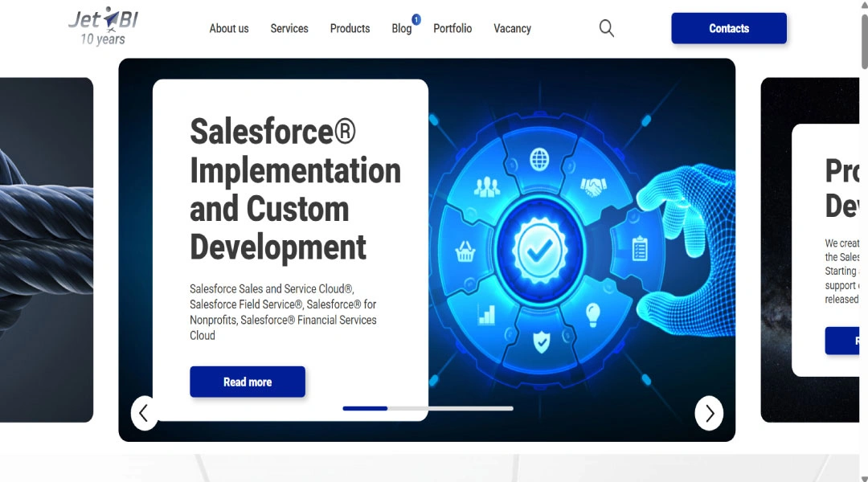Click the page vertical scrollbar

(863, 241)
